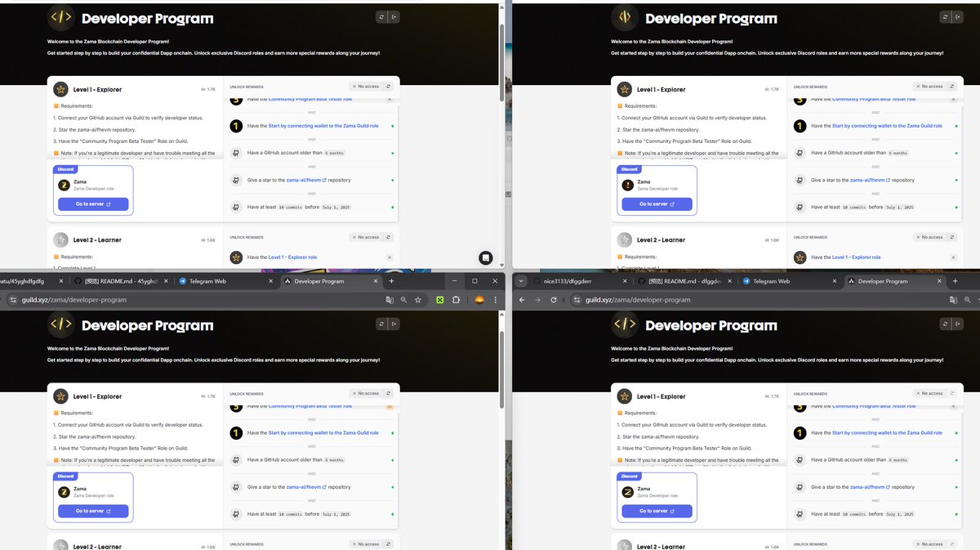The height and width of the screenshot is (550, 980).
Task: Click zoom magnifier icon in bottom-left address bar
Action: click(403, 300)
